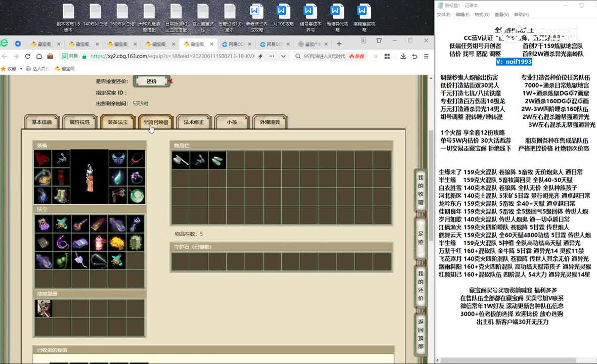
Task: Open the briefcase icon in browser toolbar
Action: [x=50, y=56]
